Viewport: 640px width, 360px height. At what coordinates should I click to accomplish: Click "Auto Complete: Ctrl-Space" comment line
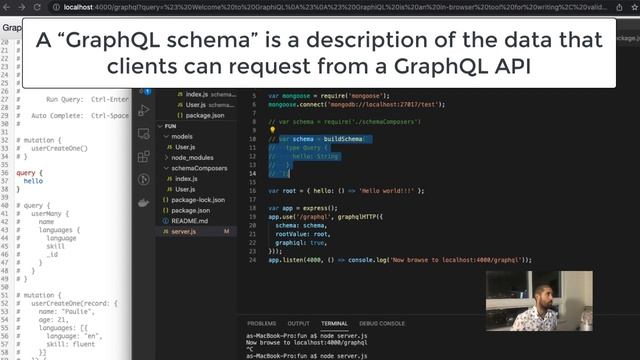(80, 116)
